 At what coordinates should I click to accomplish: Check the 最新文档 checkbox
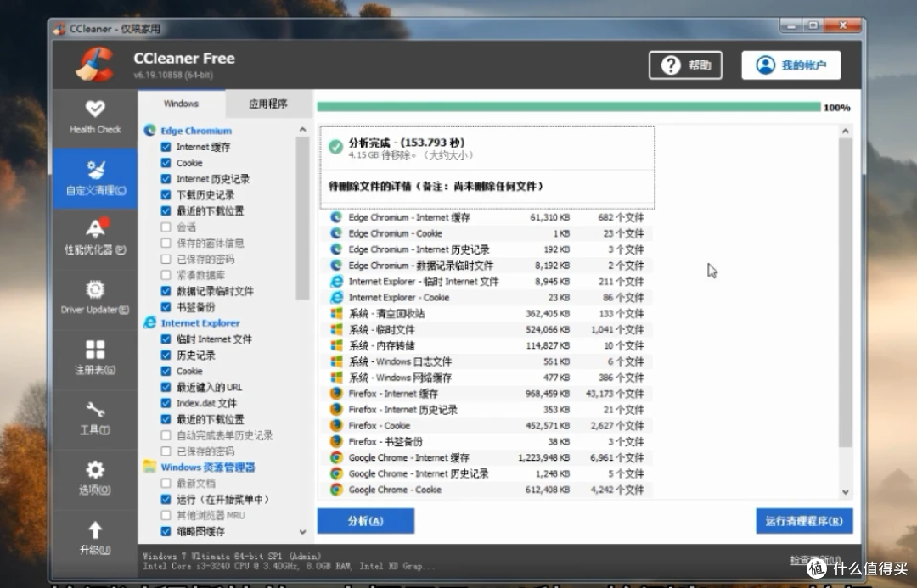coord(166,484)
